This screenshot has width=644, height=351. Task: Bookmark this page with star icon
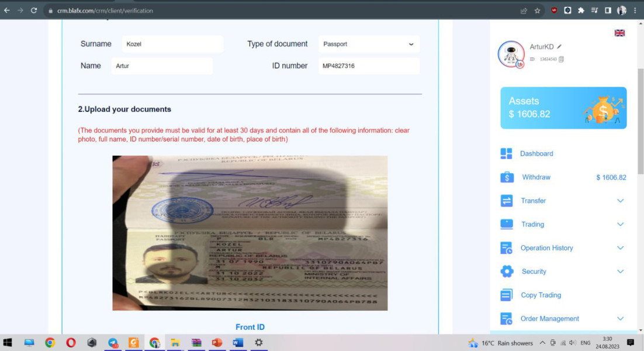537,11
